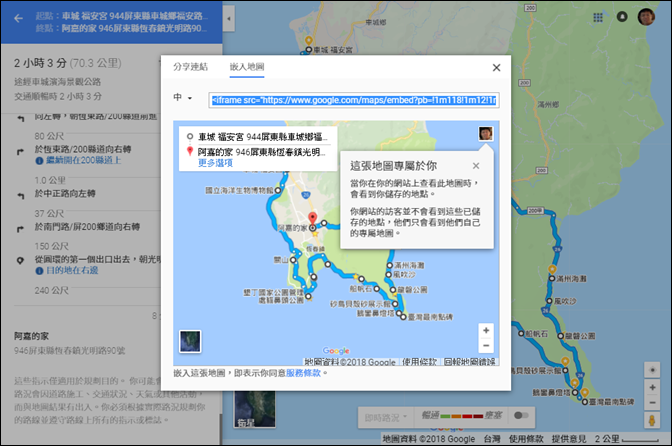Click destination address 946屏東縣恆春鎮光明路90號
The image size is (672, 446).
pyautogui.click(x=69, y=351)
